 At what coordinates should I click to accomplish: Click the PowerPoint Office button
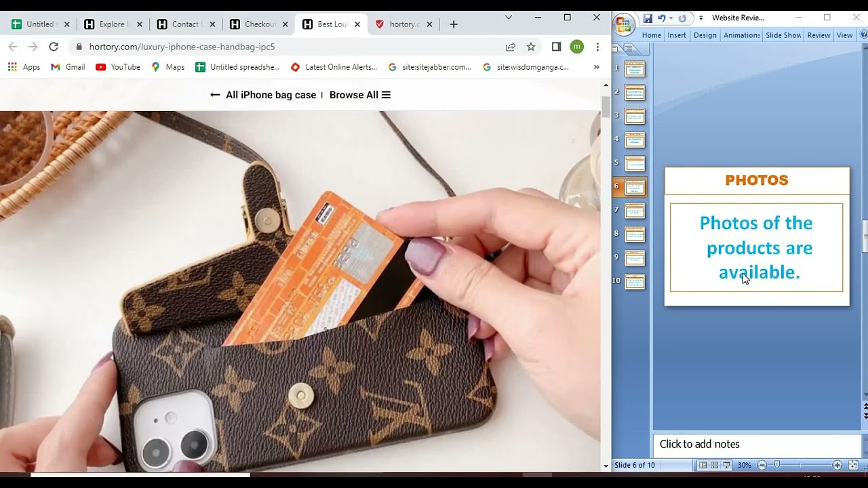tap(623, 25)
